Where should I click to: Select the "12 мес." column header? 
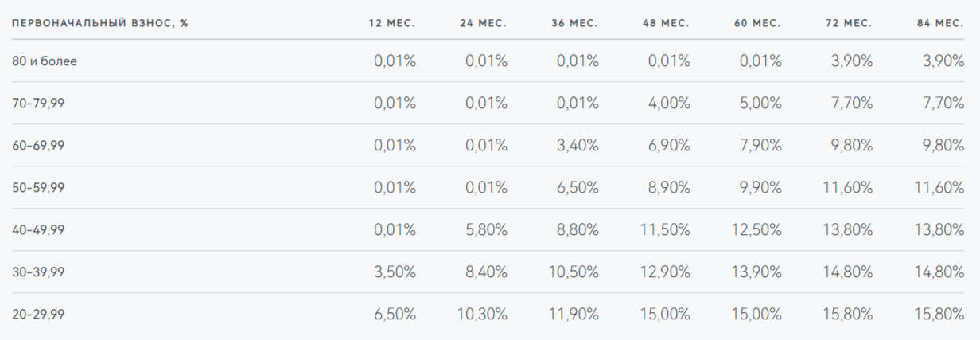[x=391, y=23]
